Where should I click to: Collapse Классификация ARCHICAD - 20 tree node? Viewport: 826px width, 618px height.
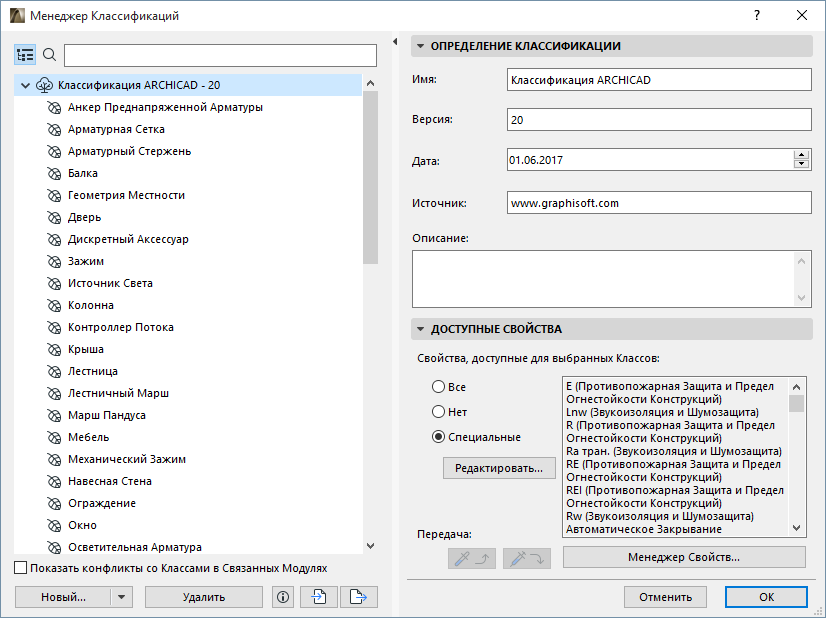25,85
